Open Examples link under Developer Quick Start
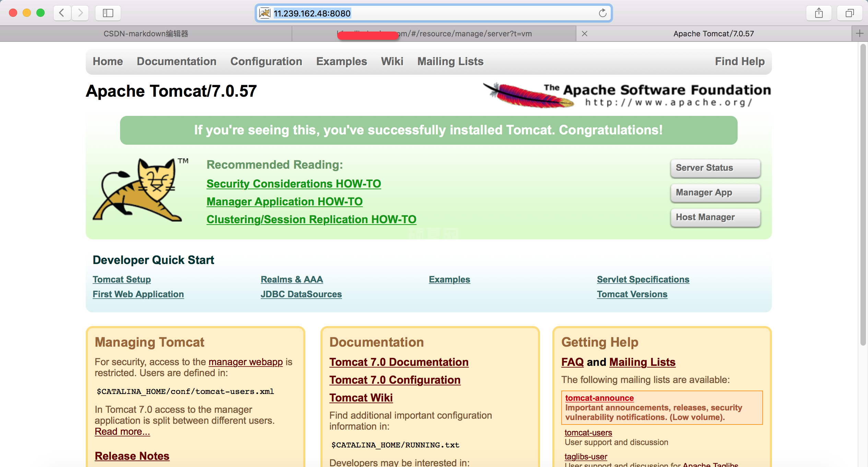 click(449, 279)
